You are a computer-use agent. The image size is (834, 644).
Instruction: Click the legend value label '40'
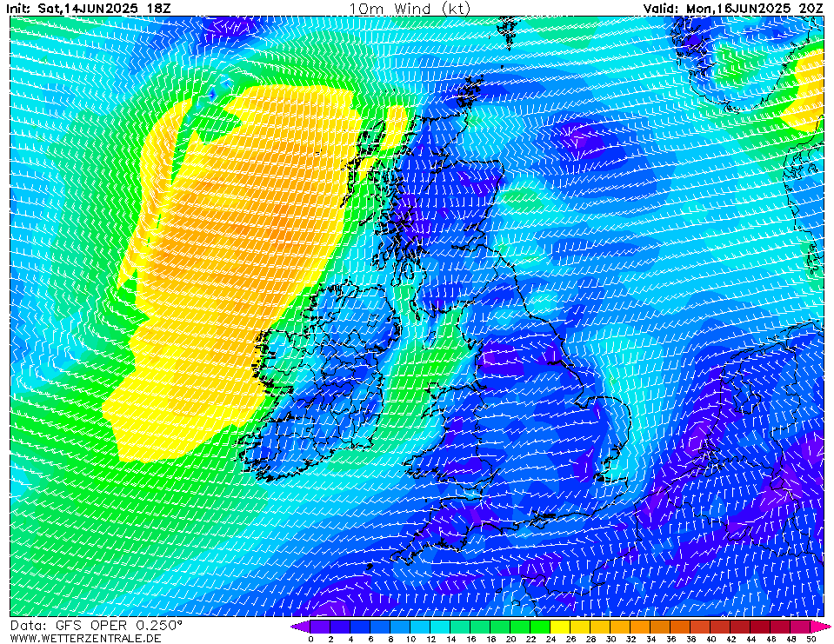pyautogui.click(x=711, y=639)
